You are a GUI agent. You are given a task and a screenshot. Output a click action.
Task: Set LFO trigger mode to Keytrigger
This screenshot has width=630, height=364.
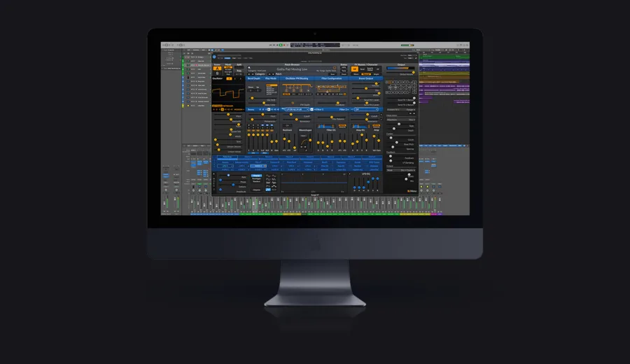point(256,178)
